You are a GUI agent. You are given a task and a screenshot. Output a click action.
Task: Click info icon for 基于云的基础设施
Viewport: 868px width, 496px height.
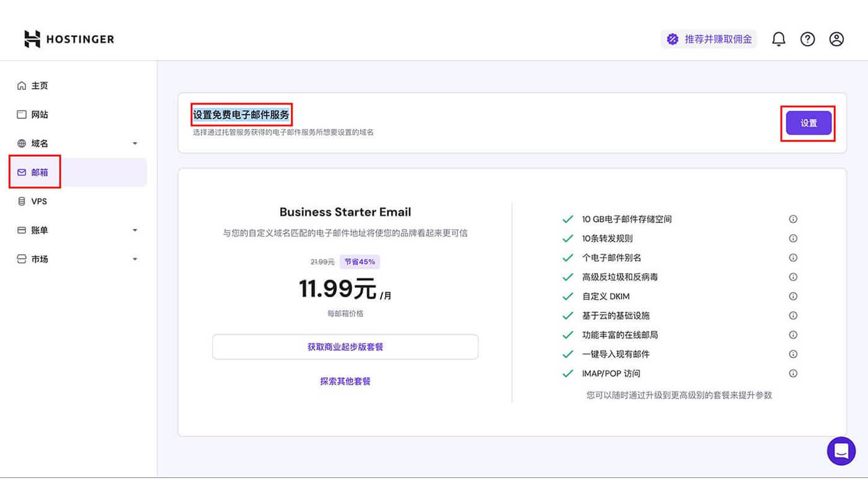point(793,316)
